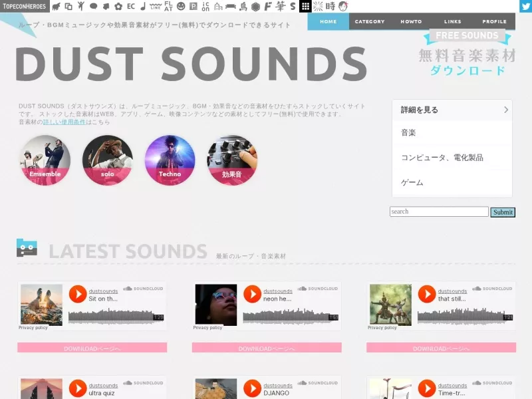Screen dimensions: 532x399
Task: Focus the search input field
Action: [x=439, y=211]
